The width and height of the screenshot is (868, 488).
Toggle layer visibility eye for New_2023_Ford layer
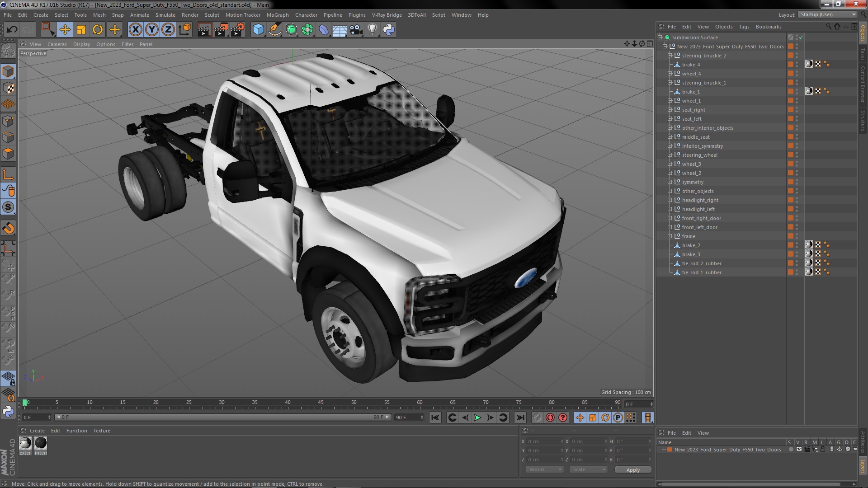(799, 450)
